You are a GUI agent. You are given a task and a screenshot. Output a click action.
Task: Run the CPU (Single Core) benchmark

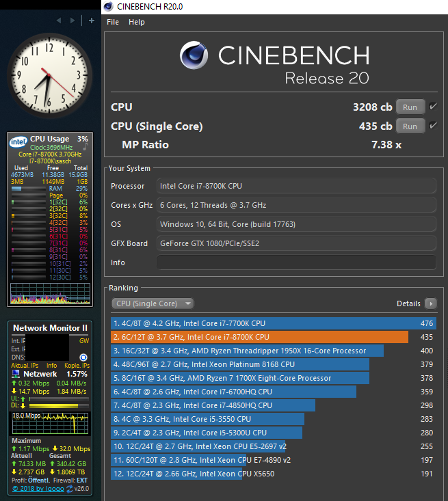click(410, 126)
